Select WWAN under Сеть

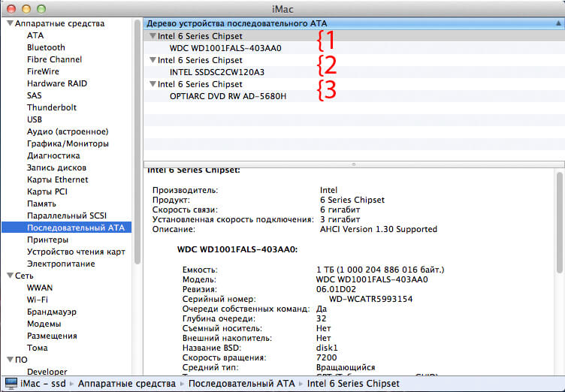point(40,288)
